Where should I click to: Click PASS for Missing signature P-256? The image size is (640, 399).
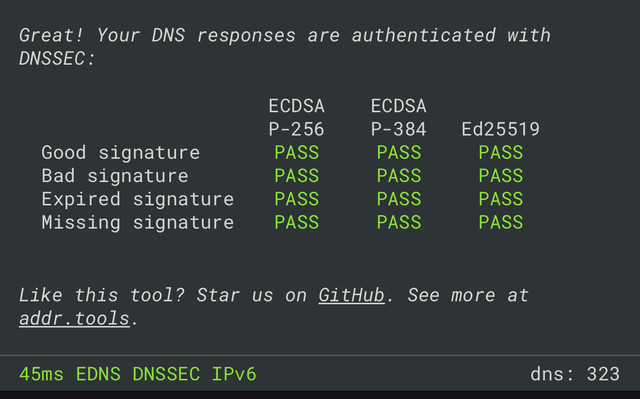[297, 222]
